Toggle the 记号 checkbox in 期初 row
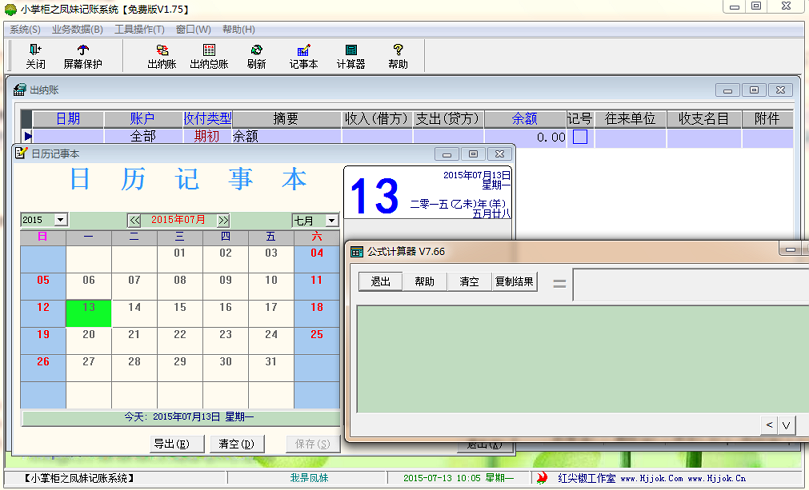This screenshot has width=809, height=490. [580, 137]
